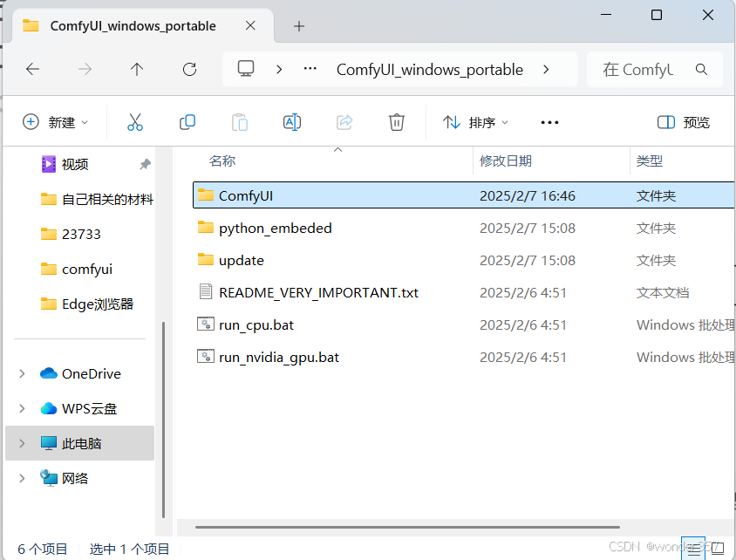
Task: Click the pin icon next to 视频
Action: coord(145,164)
